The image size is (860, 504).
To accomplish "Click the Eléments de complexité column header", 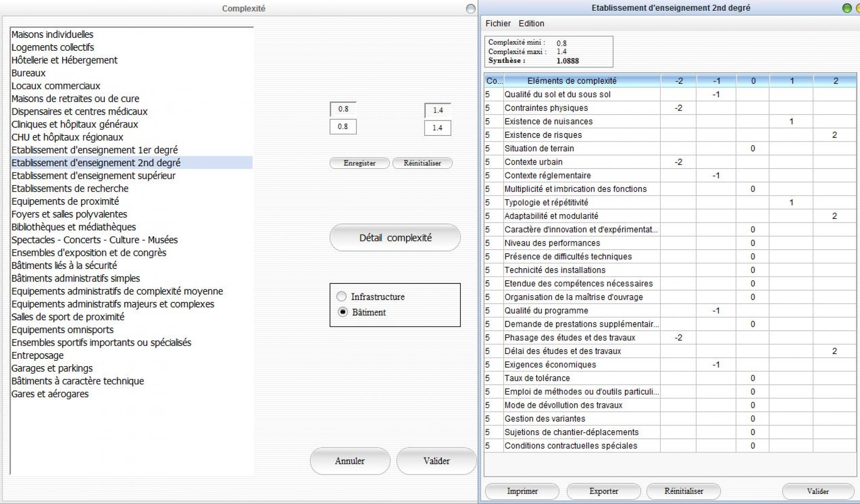I will (x=582, y=81).
